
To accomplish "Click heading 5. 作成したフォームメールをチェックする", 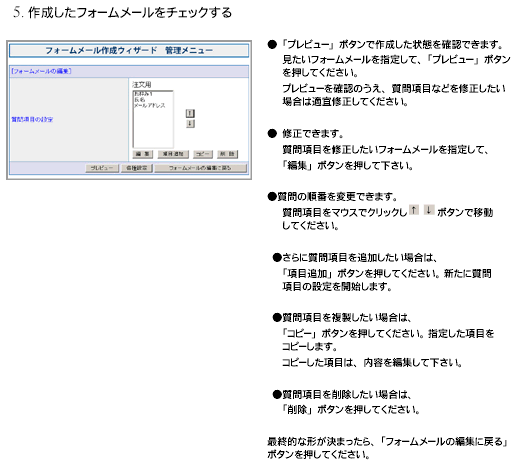I will coord(122,13).
